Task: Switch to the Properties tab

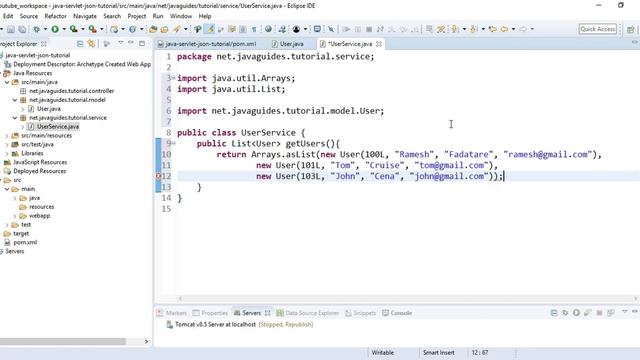Action: click(x=210, y=313)
